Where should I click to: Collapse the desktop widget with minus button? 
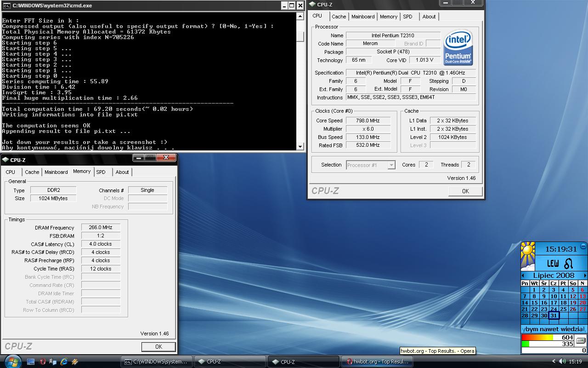pos(583,246)
